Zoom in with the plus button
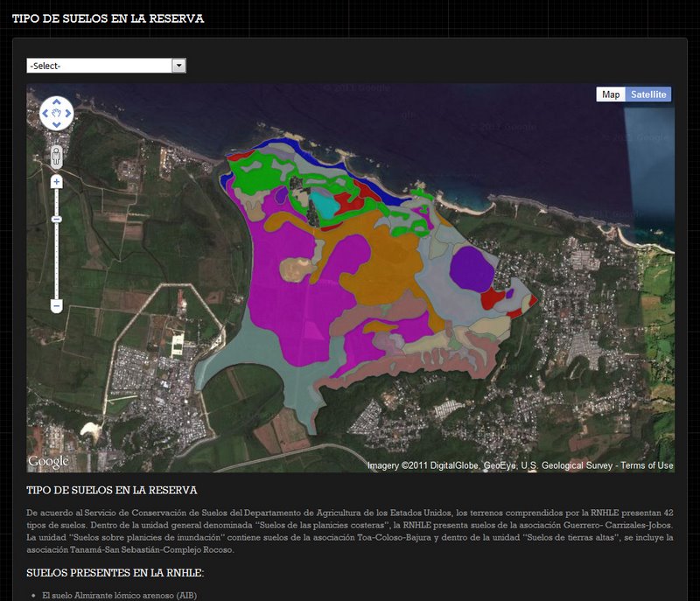The width and height of the screenshot is (700, 601). click(57, 182)
